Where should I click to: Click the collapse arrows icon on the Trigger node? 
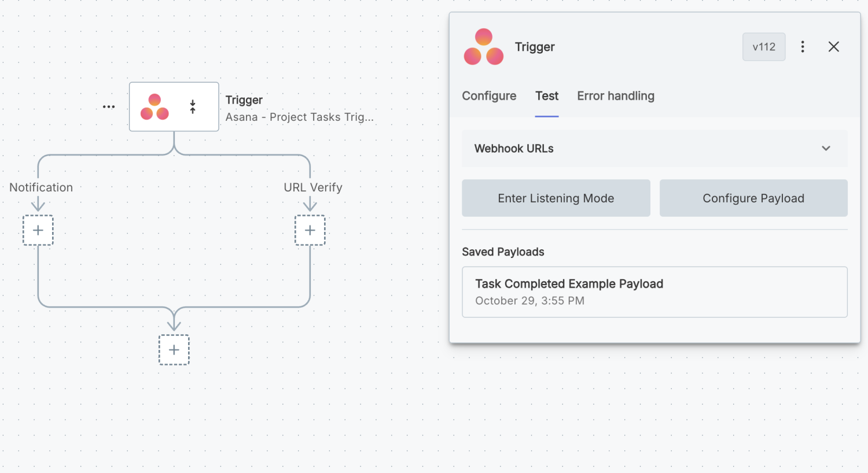click(192, 106)
